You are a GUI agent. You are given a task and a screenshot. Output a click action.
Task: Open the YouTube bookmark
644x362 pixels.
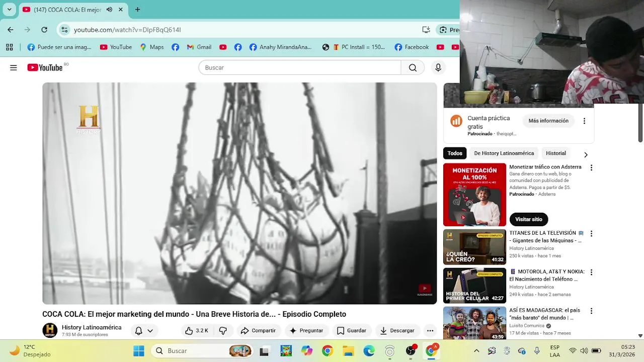pos(116,47)
